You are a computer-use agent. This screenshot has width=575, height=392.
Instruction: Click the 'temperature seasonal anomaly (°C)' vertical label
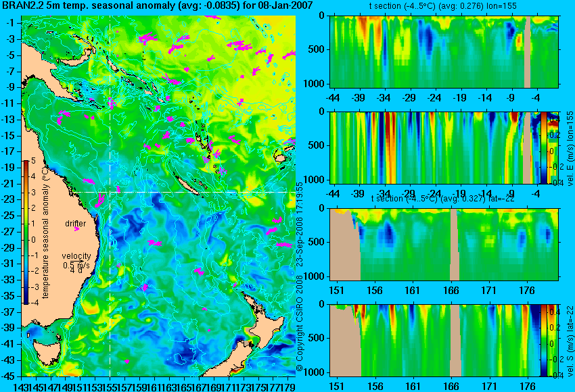point(45,234)
